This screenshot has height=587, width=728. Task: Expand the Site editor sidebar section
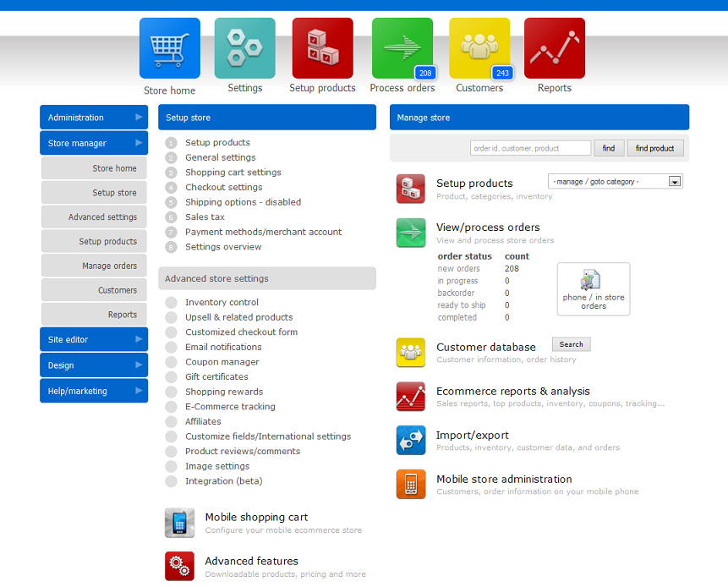[x=94, y=339]
